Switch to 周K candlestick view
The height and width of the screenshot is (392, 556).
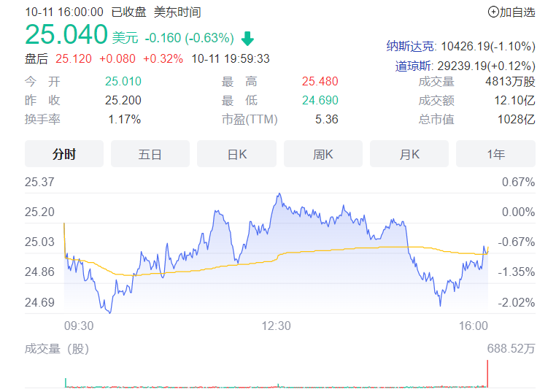323,154
